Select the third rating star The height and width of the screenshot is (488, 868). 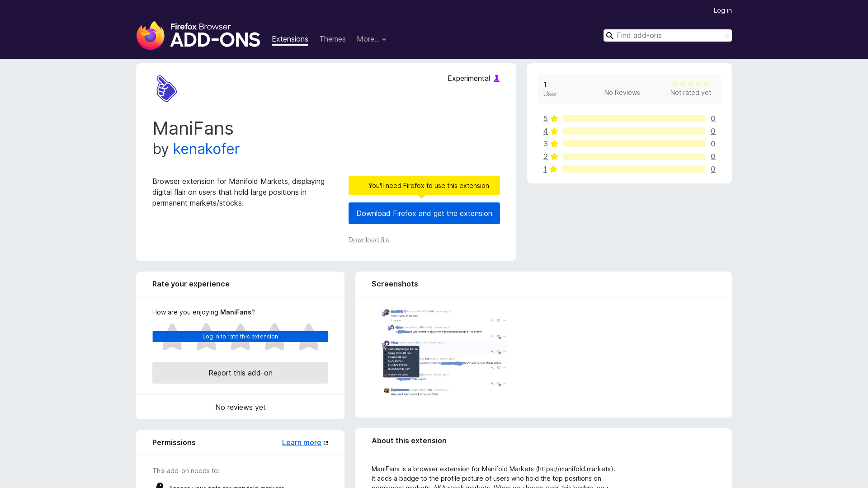pos(241,337)
